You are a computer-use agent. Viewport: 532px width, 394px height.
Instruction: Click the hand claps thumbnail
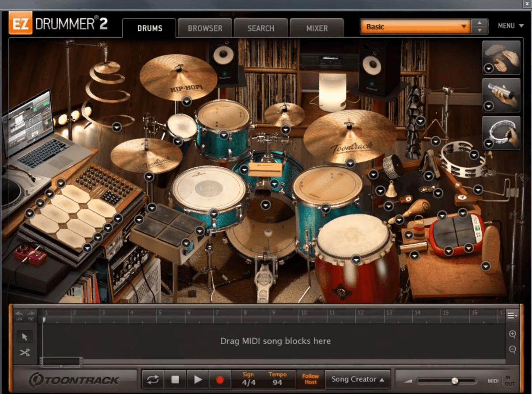(502, 57)
